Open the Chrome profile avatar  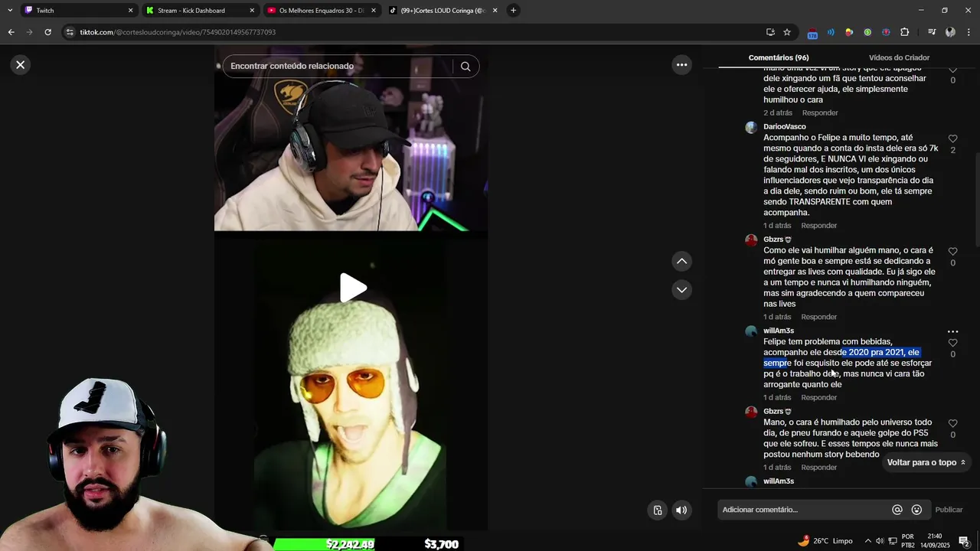click(950, 32)
